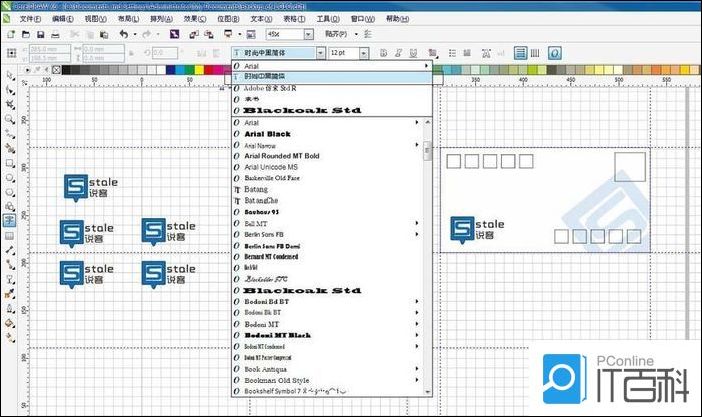Expand Berlin Sans FB styles arrow
The height and width of the screenshot is (417, 702).
(x=417, y=234)
